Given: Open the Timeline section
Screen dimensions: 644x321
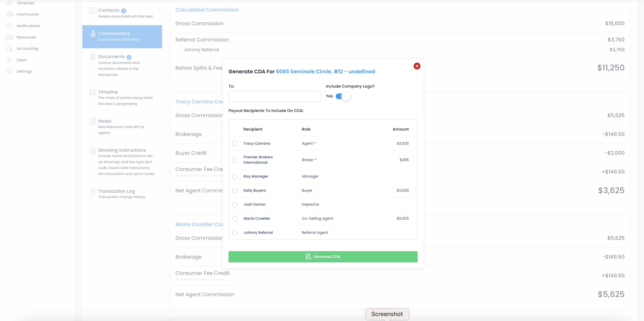Looking at the screenshot, I should click(108, 92).
